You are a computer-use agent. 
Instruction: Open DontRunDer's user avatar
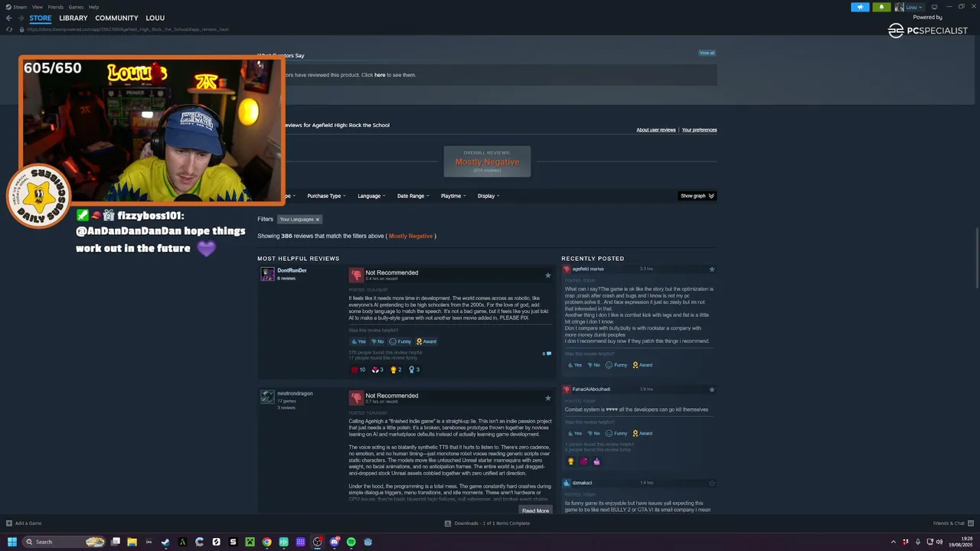[267, 274]
